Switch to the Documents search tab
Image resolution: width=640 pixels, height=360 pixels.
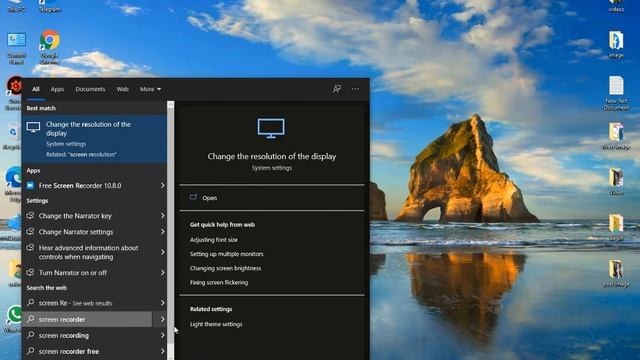click(x=90, y=89)
